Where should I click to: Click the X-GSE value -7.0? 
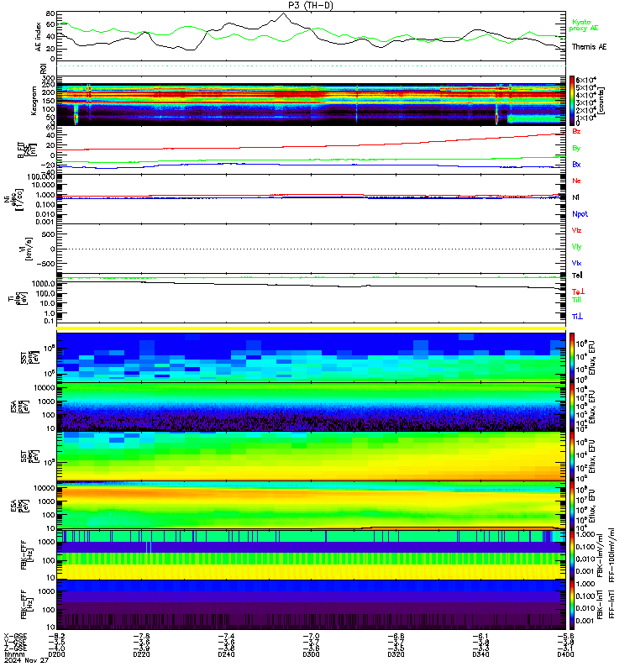(x=311, y=636)
